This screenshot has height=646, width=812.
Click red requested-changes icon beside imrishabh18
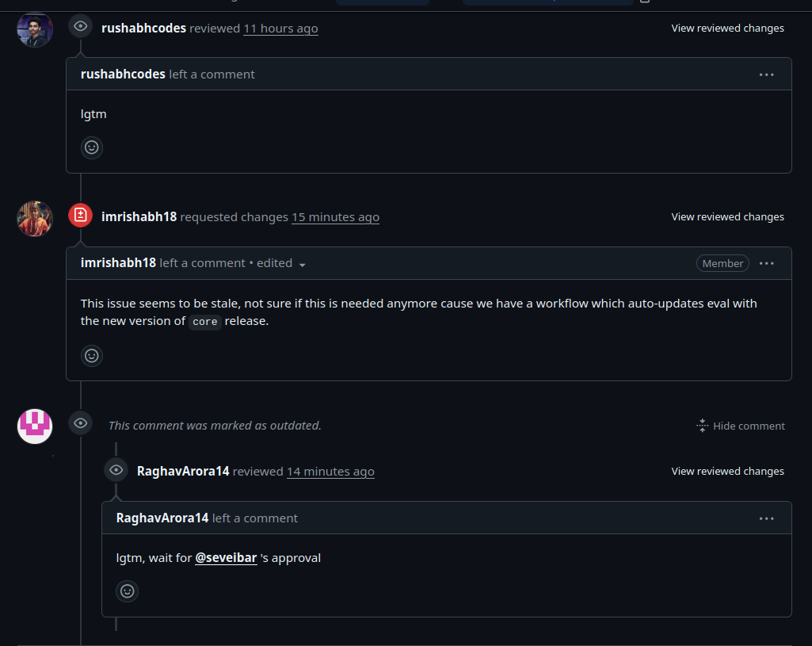coord(80,215)
